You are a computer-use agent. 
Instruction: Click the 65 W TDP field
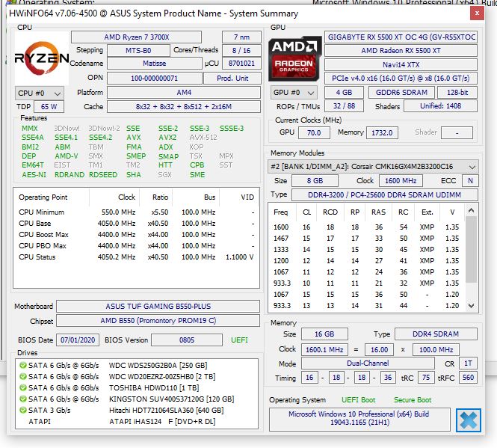[49, 107]
